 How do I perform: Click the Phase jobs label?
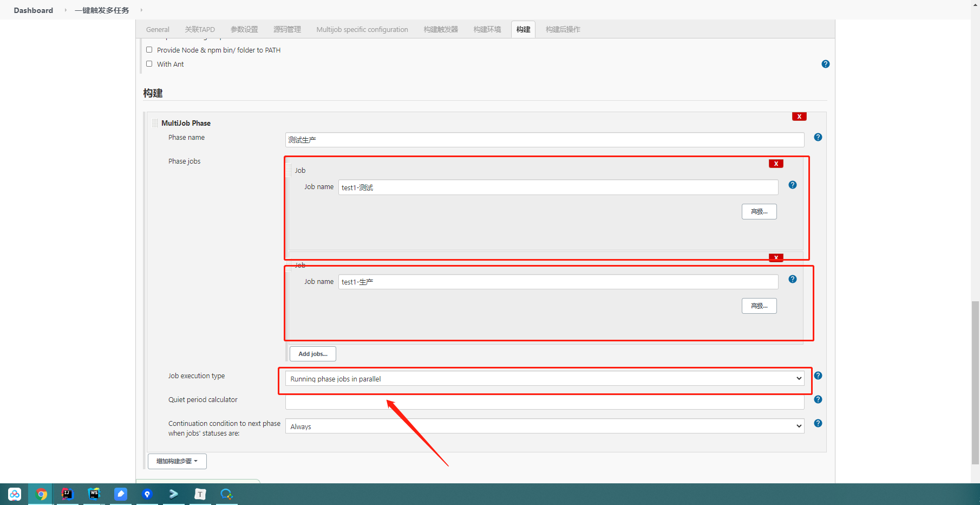point(184,161)
